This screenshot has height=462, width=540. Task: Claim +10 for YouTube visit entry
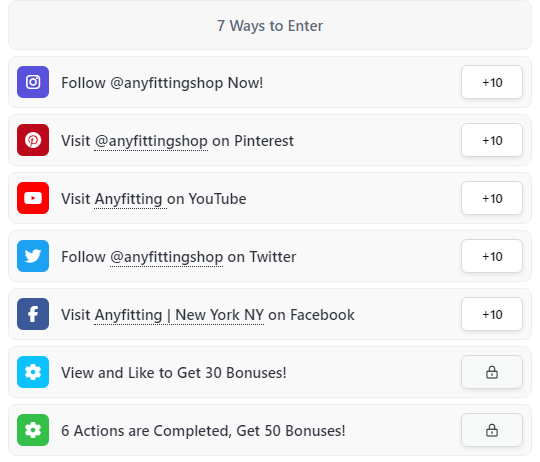(x=492, y=198)
